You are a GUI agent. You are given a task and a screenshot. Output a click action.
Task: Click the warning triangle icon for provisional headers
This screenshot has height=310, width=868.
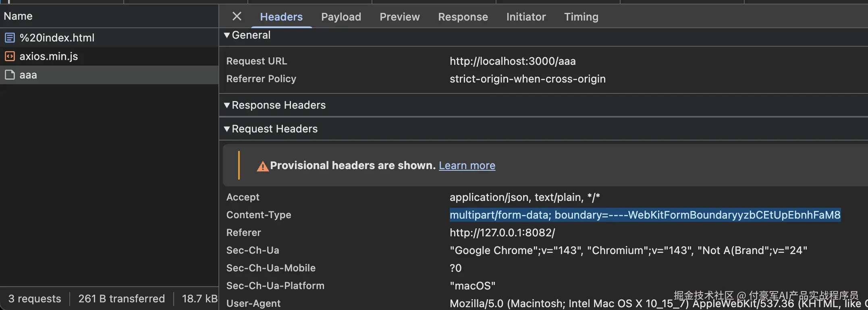[x=263, y=166]
